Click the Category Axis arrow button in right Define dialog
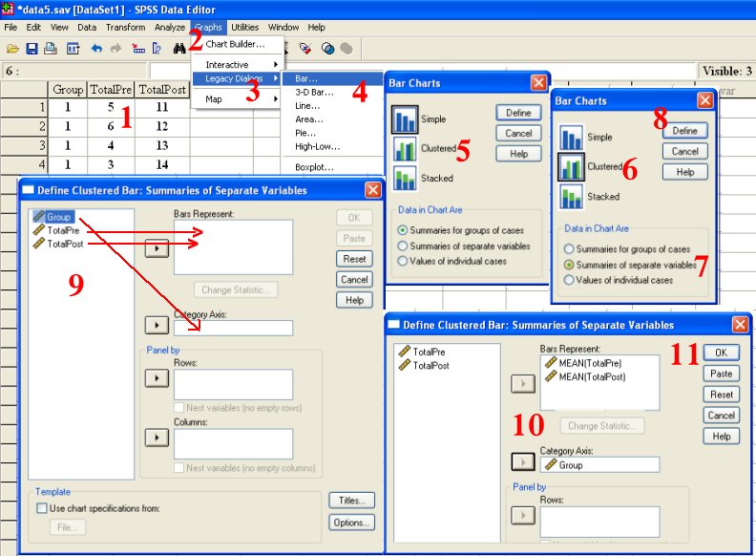This screenshot has height=556, width=756. [523, 462]
